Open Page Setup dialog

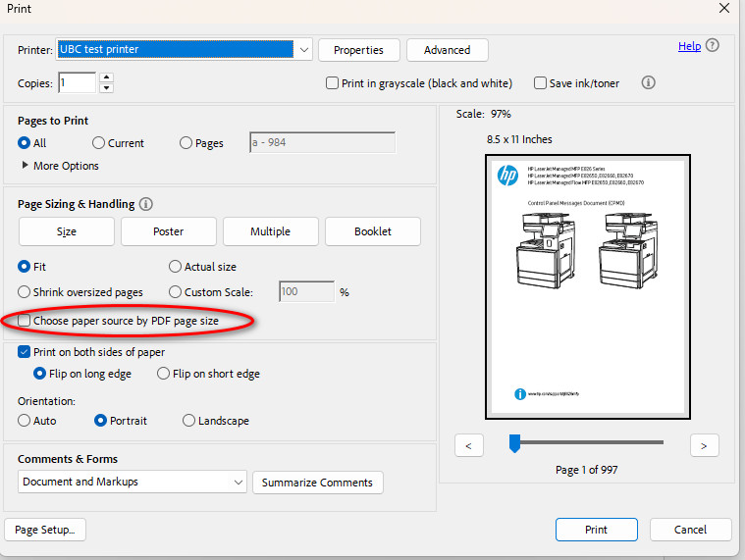45,530
